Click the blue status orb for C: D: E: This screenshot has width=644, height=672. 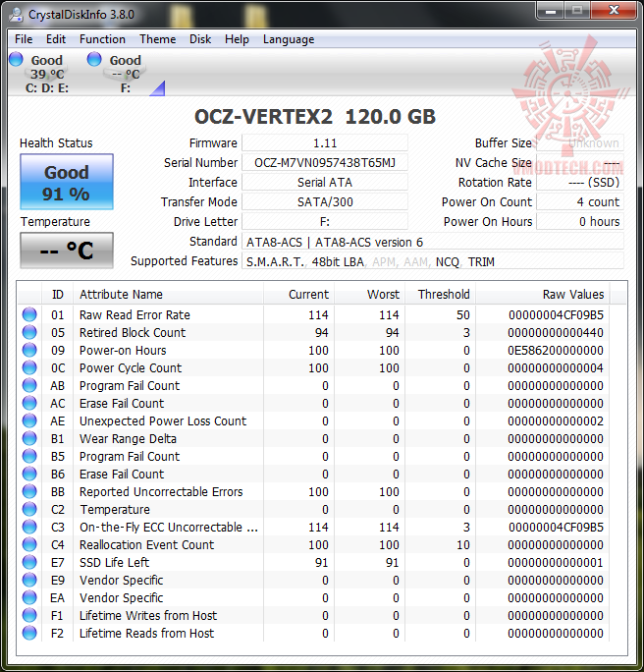pos(16,59)
